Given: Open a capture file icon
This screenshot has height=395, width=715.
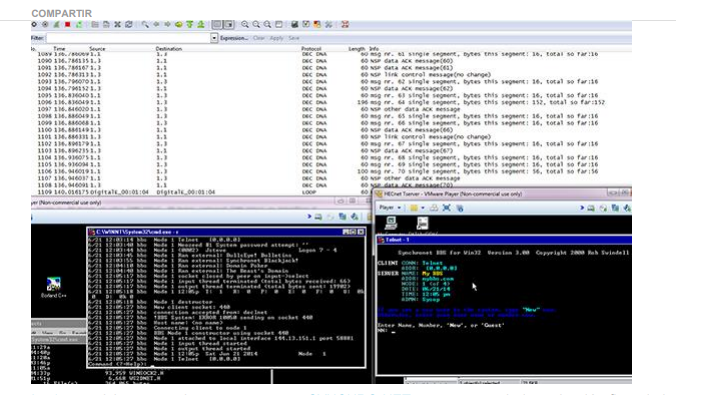Looking at the screenshot, I should click(x=95, y=25).
